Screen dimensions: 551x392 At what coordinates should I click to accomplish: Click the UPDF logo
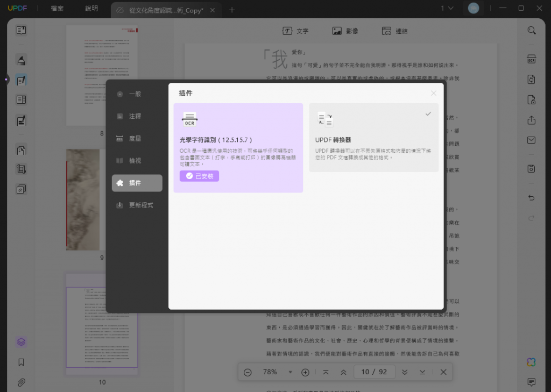pos(17,8)
